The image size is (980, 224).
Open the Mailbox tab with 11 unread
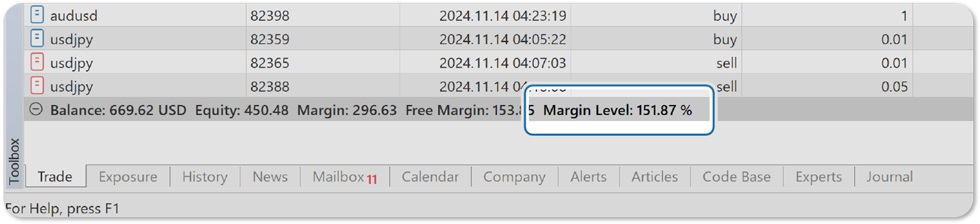[345, 177]
